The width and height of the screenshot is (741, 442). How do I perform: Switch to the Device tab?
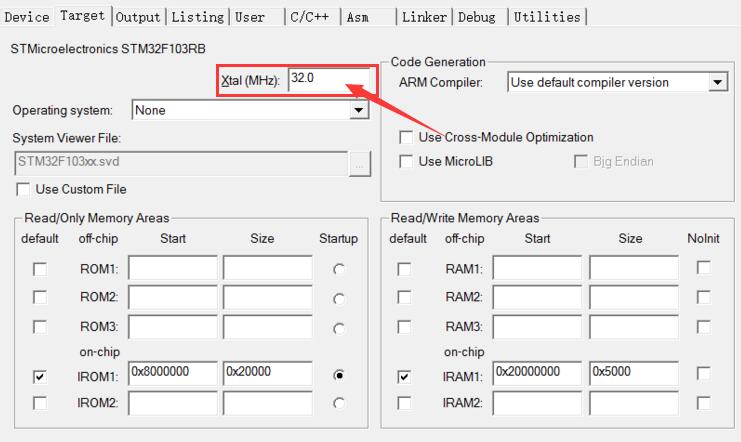27,17
